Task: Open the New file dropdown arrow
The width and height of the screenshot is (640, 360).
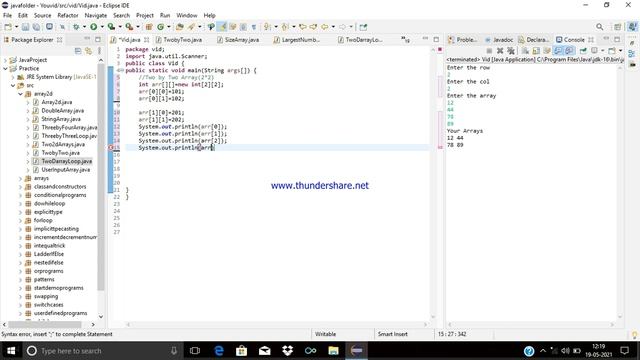Action: click(16, 27)
